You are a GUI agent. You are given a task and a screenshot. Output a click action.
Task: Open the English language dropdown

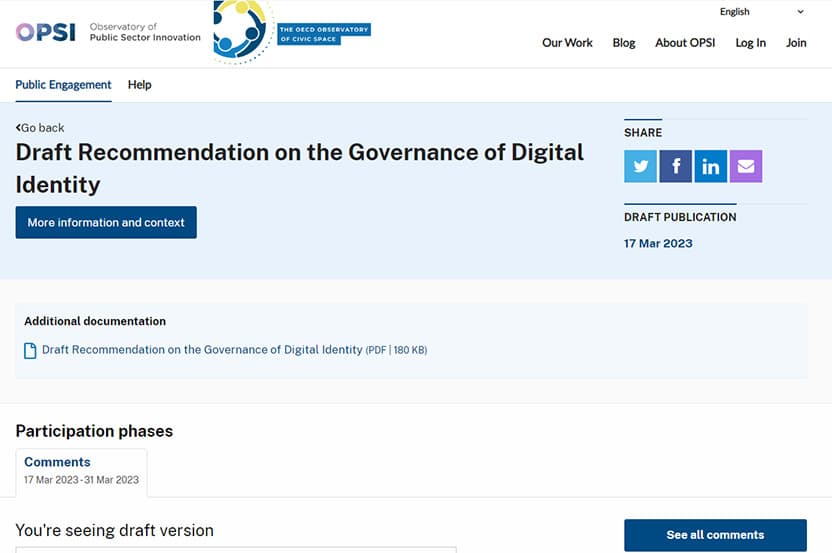click(762, 12)
